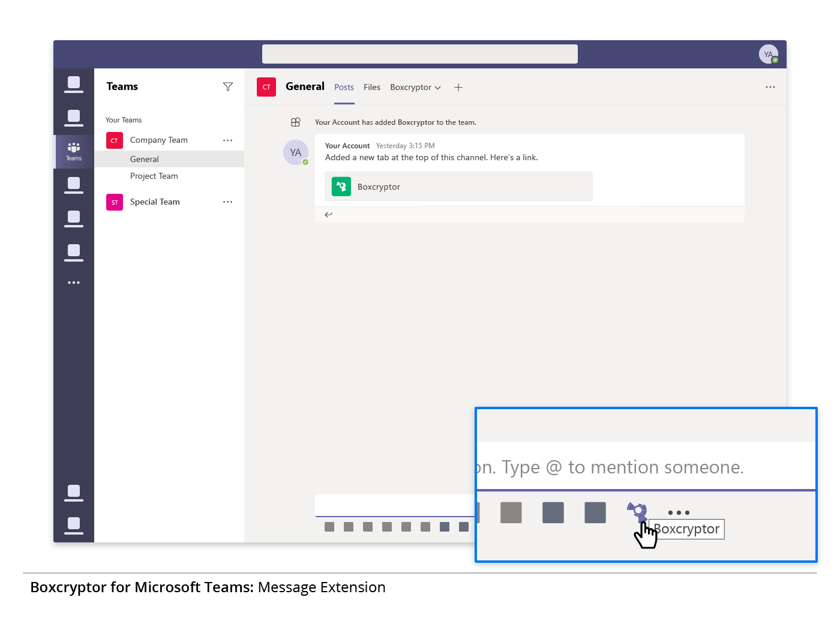Click the search bar at the top
This screenshot has width=840, height=630.
coord(420,54)
